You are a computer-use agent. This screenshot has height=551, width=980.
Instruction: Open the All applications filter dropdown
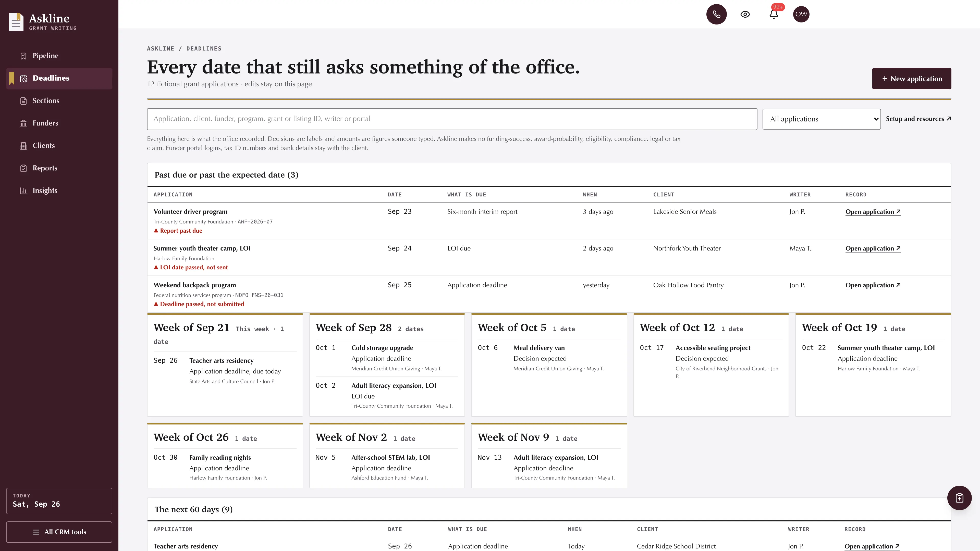[x=821, y=119]
